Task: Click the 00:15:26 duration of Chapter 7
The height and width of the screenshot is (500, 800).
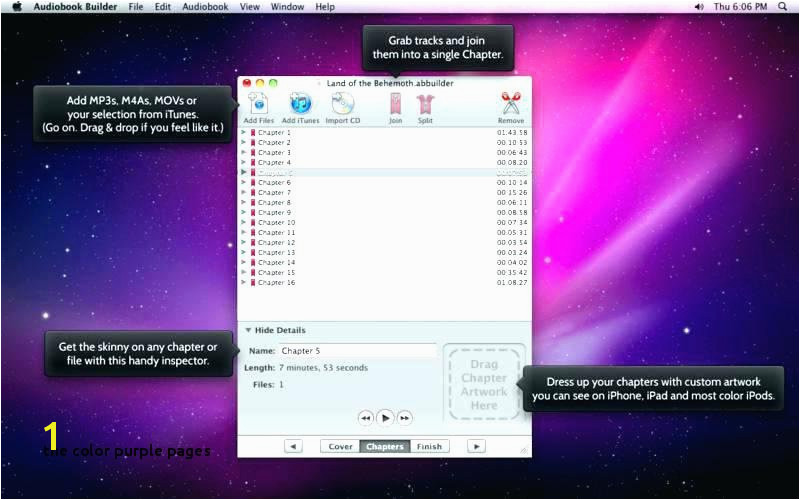Action: 512,192
